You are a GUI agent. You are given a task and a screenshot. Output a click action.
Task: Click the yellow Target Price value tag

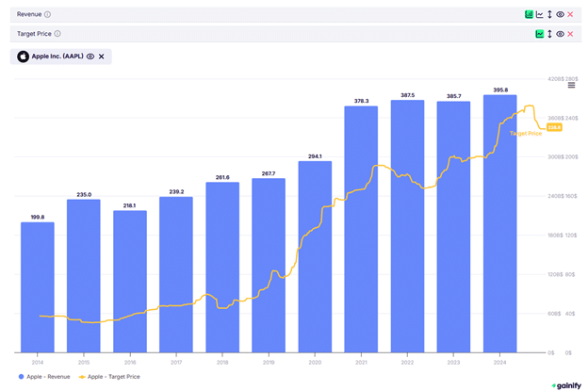point(554,127)
